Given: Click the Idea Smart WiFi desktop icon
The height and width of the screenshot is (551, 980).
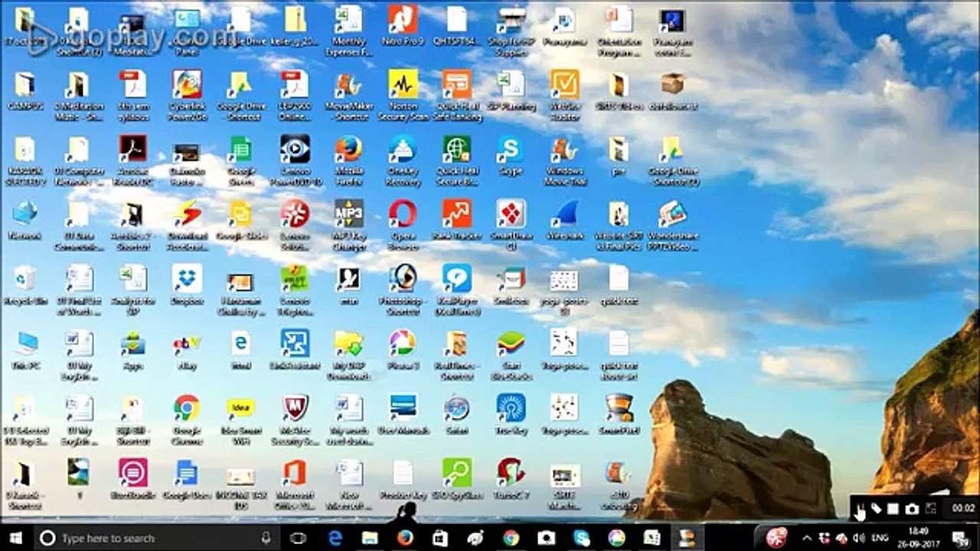Looking at the screenshot, I should pyautogui.click(x=240, y=419).
